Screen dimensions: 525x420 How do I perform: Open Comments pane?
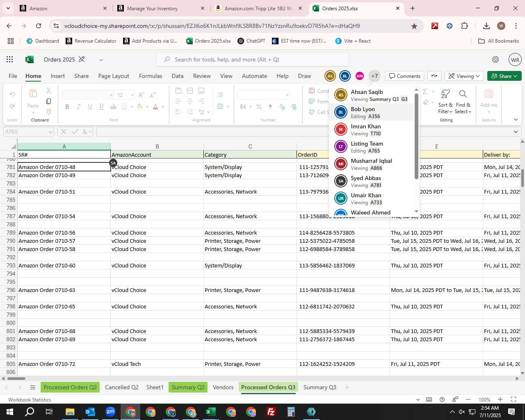405,76
